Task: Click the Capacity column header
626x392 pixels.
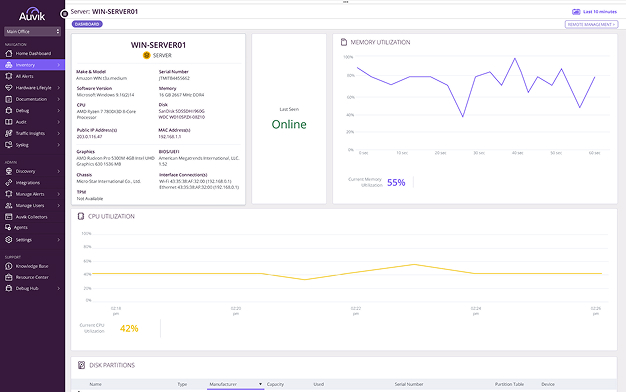Action: (x=275, y=384)
